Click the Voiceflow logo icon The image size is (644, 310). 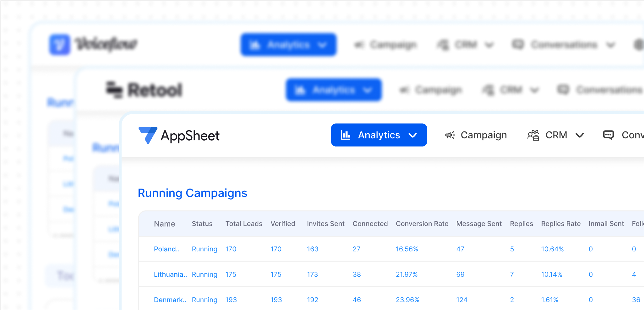[60, 44]
